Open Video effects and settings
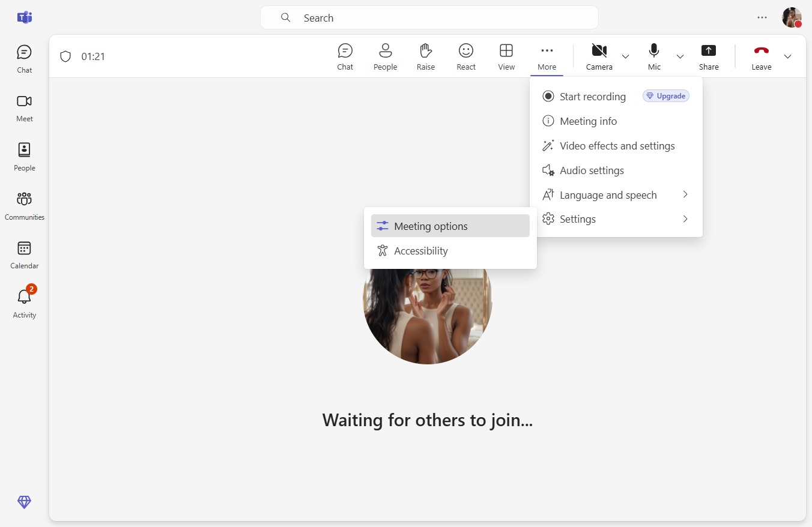Screen dimensions: 812x527 point(617,146)
